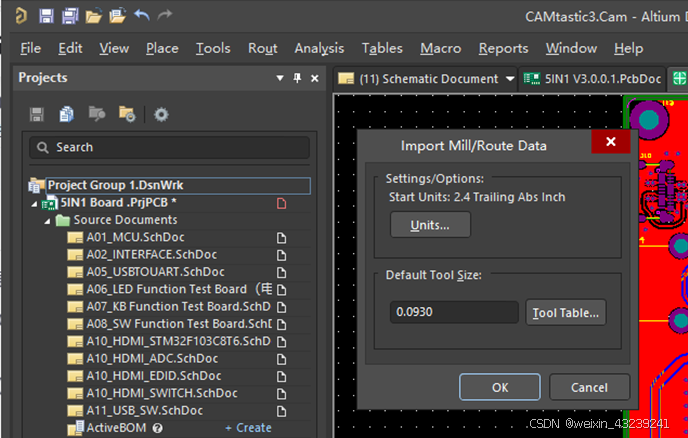Open the Tools menu
The image size is (688, 438).
point(213,48)
